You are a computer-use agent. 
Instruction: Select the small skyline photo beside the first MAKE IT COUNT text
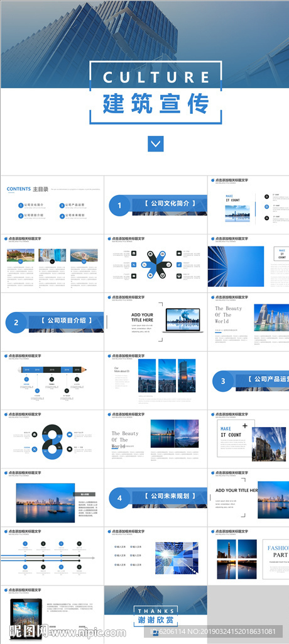point(237,214)
